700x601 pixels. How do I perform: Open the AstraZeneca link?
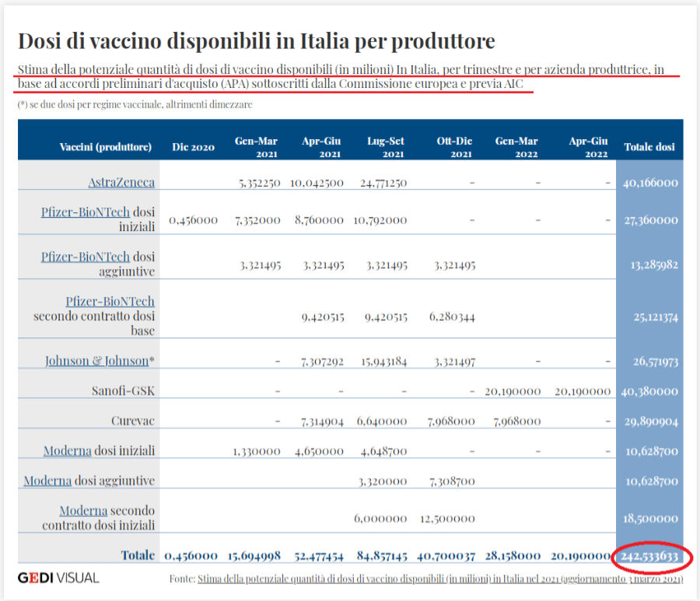click(x=121, y=183)
